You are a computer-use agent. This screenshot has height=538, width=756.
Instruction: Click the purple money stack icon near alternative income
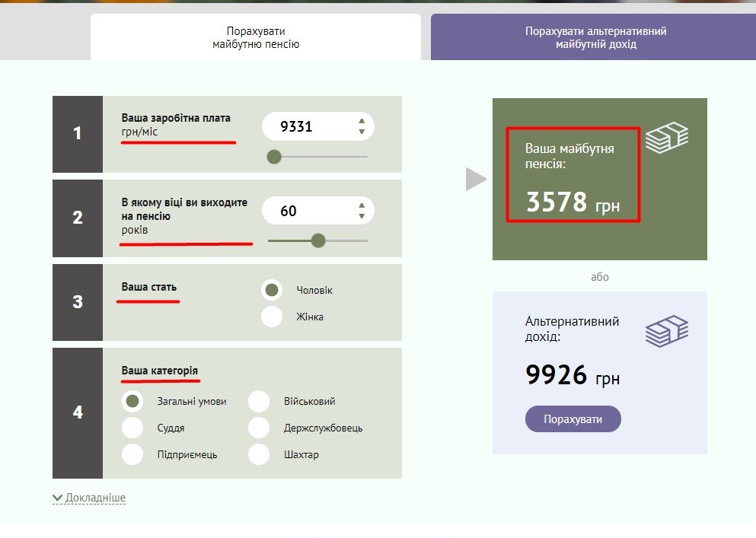tap(667, 331)
